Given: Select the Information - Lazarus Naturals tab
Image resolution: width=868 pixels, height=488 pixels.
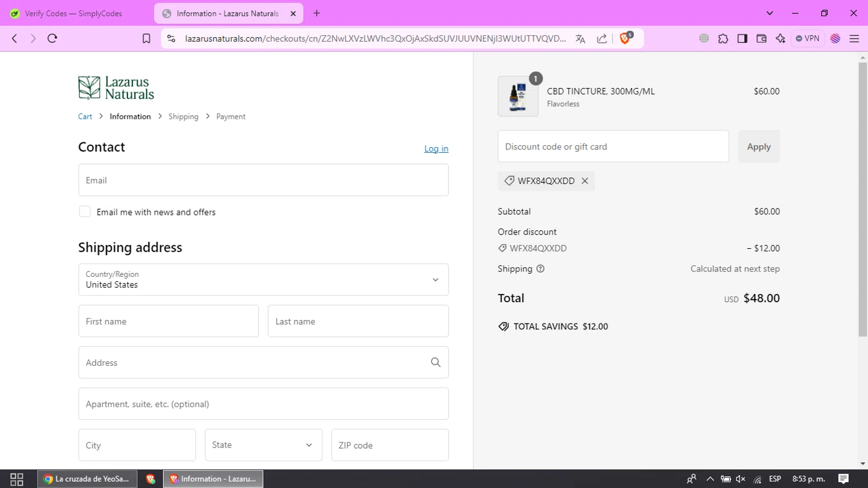Looking at the screenshot, I should [227, 13].
